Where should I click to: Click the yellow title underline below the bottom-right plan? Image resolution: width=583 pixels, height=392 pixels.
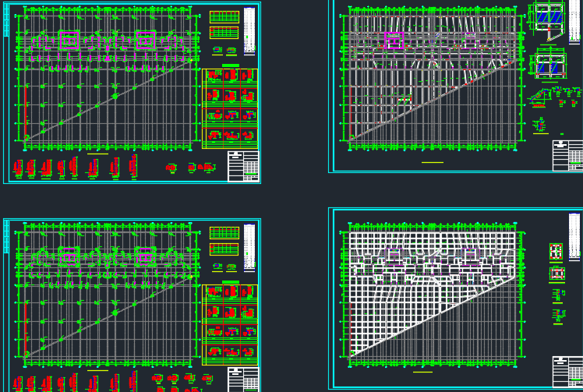click(422, 372)
